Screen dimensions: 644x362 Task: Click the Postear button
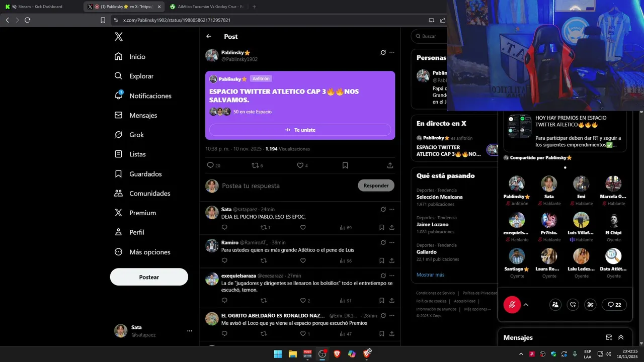click(149, 277)
